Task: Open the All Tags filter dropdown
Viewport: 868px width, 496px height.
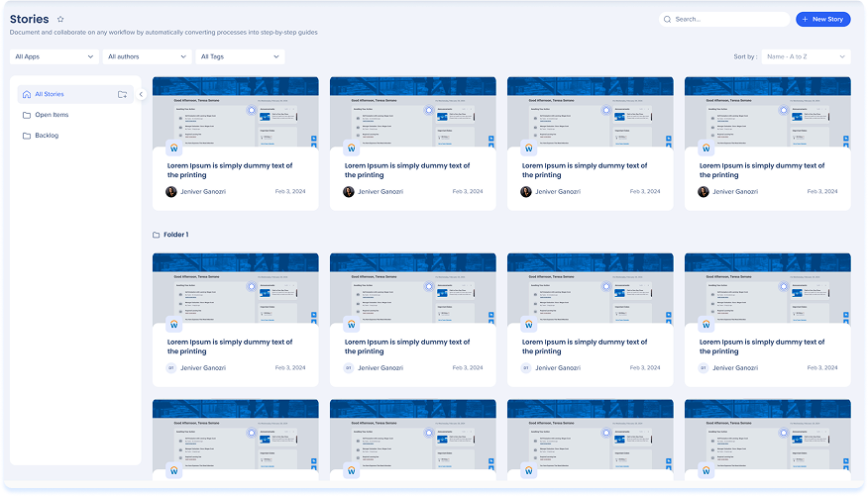Action: 240,56
